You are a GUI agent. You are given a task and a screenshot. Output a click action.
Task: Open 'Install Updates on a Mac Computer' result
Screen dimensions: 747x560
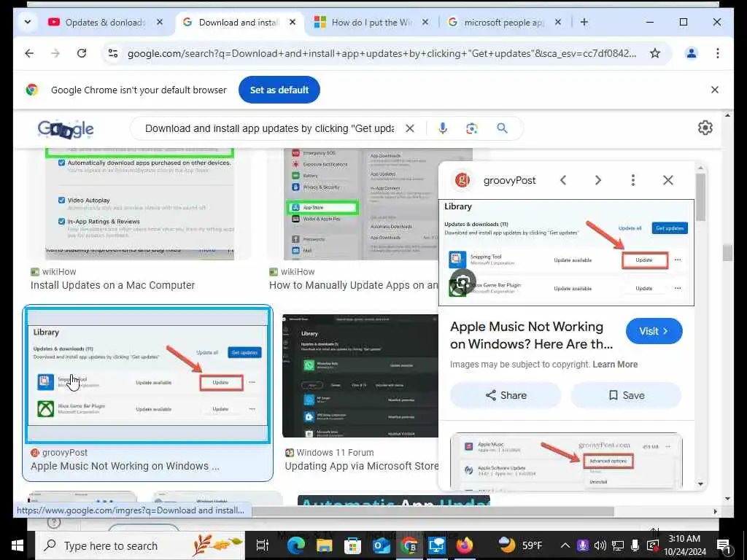tap(113, 285)
